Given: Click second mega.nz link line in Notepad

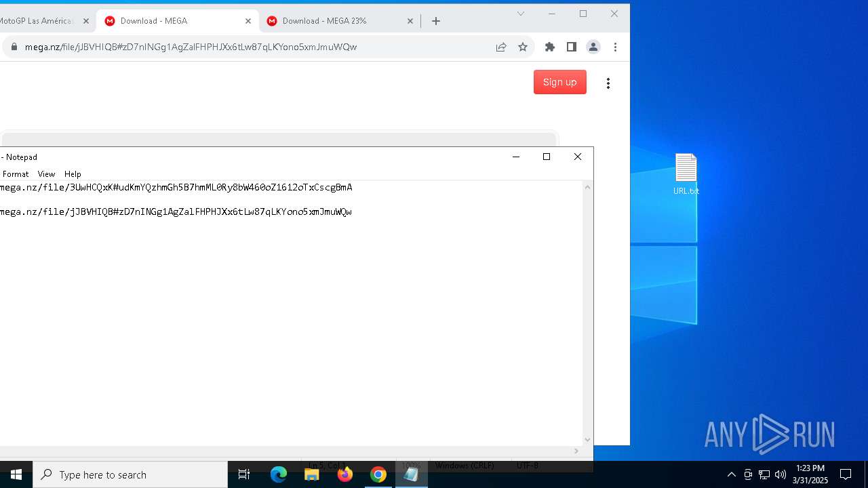Looking at the screenshot, I should pos(176,211).
